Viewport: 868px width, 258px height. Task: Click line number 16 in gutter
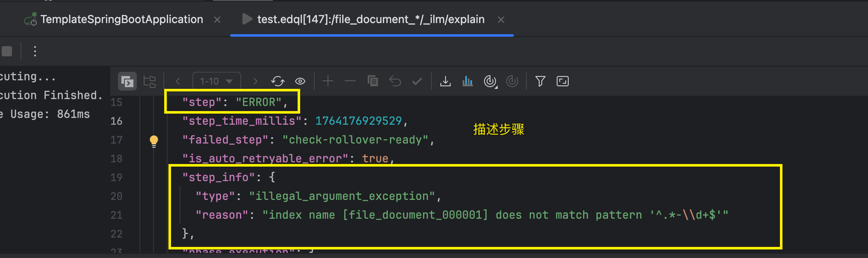(x=116, y=121)
